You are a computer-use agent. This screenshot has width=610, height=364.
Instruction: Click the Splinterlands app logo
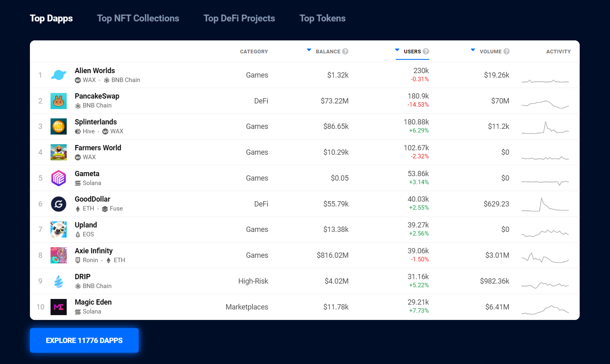59,126
